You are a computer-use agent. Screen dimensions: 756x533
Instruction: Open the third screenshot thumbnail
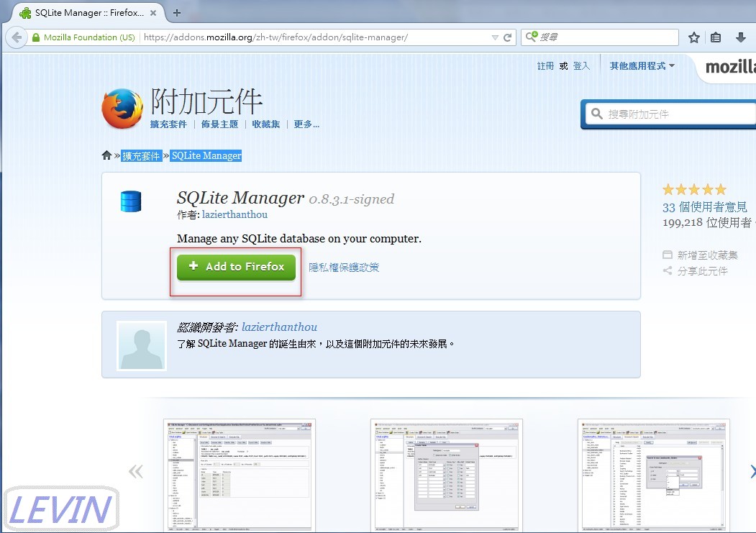[654, 475]
